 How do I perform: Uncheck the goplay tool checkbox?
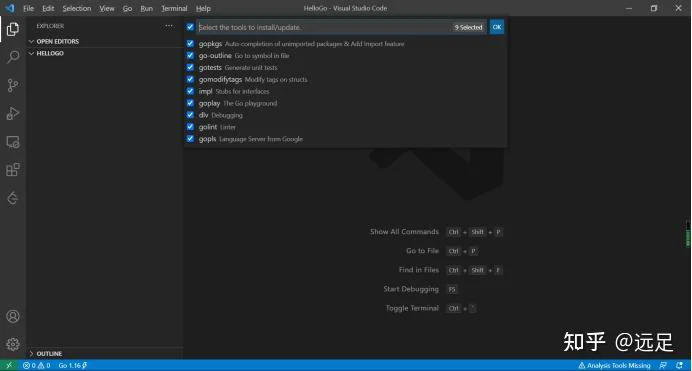pyautogui.click(x=190, y=103)
